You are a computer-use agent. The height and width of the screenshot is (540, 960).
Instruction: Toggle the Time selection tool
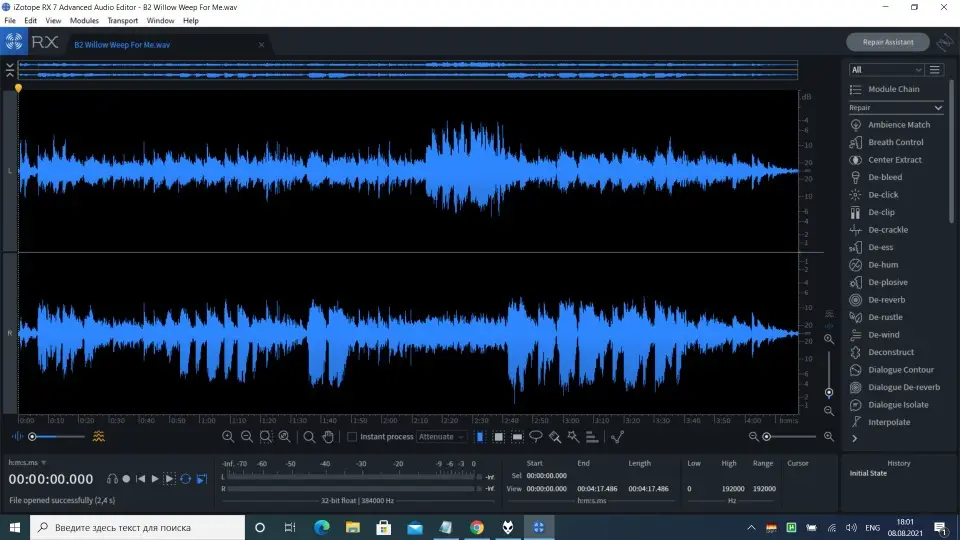pos(480,437)
